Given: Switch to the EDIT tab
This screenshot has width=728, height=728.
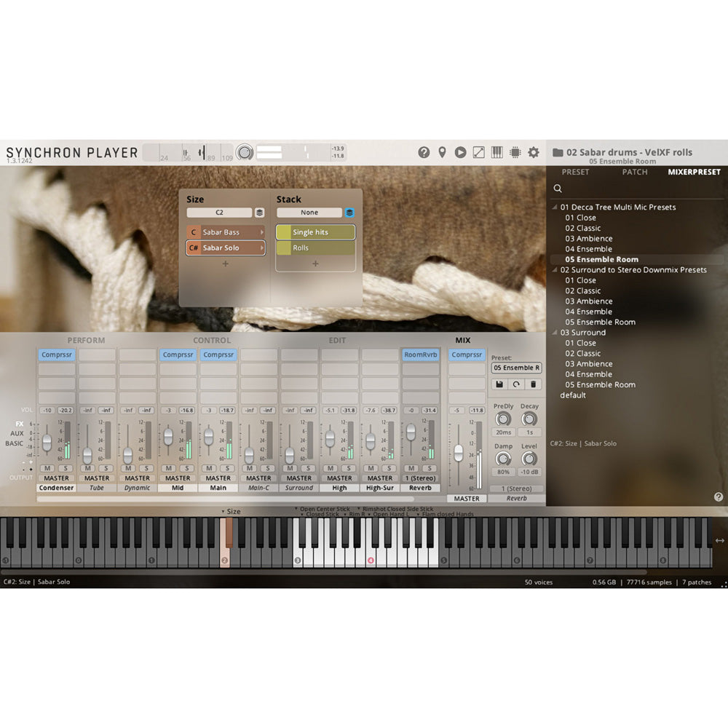Looking at the screenshot, I should point(337,340).
